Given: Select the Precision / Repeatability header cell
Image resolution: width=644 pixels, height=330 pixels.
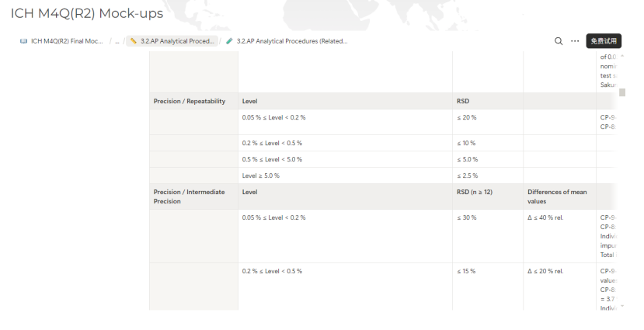Looking at the screenshot, I should tap(190, 101).
